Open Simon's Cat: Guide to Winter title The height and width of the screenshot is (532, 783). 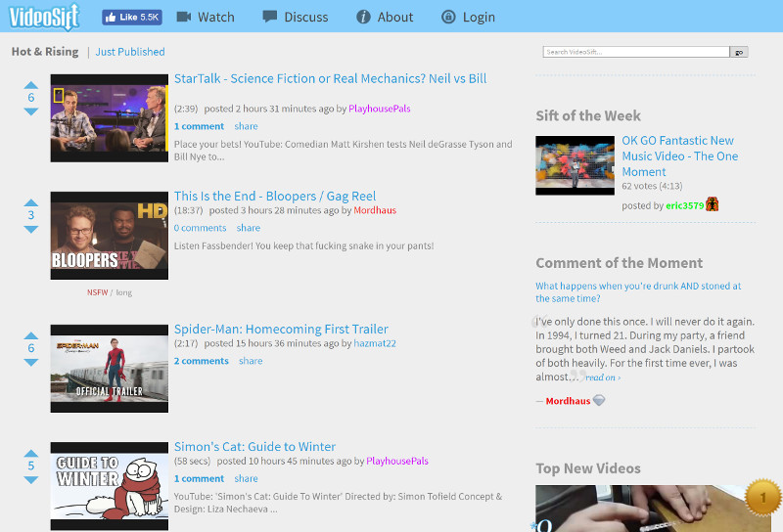(x=254, y=447)
